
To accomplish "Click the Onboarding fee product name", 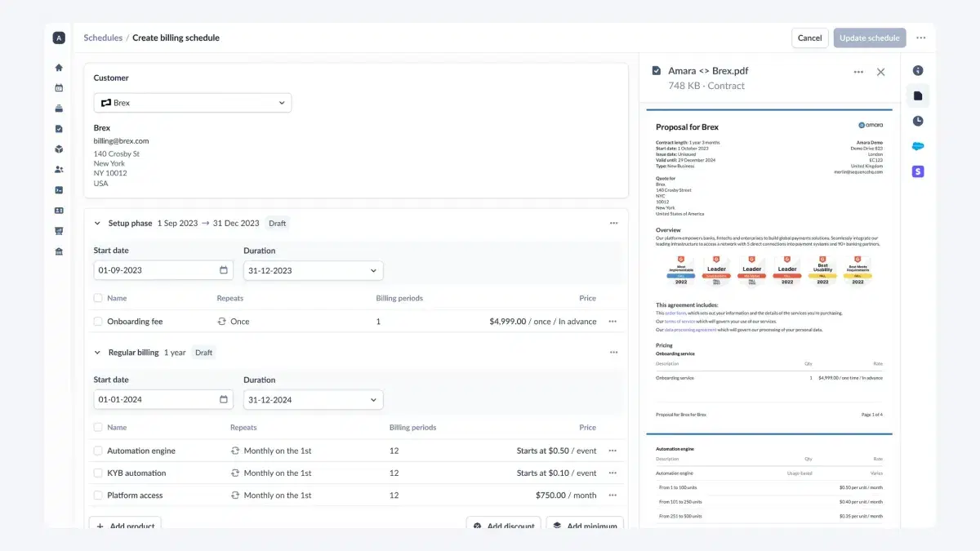I will (135, 322).
